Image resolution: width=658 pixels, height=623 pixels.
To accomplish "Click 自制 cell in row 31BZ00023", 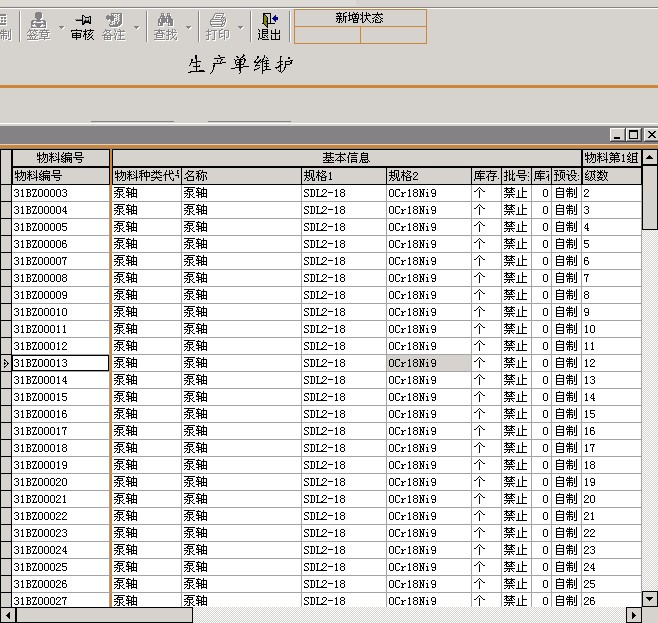I will [x=566, y=533].
